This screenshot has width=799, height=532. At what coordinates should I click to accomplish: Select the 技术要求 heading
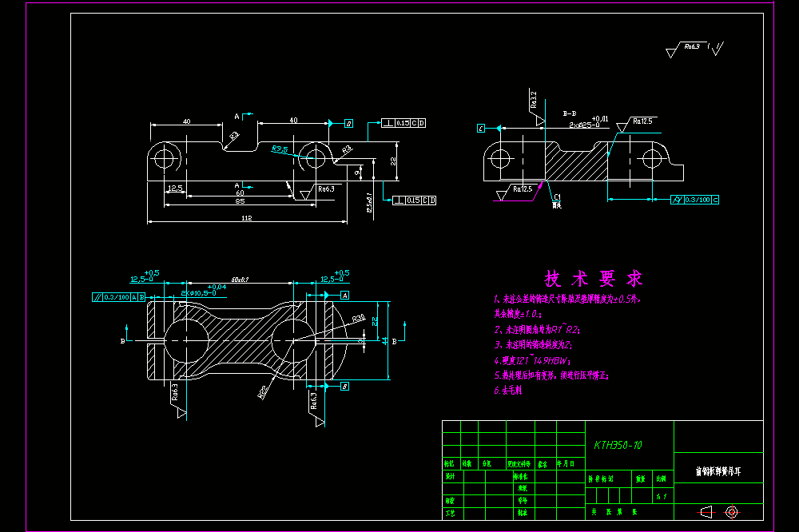click(594, 279)
